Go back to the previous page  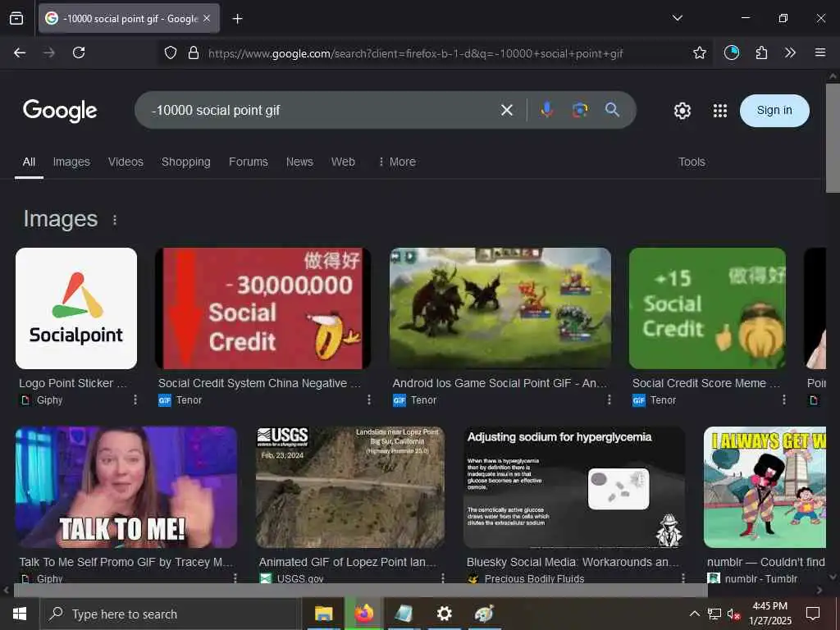coord(20,52)
